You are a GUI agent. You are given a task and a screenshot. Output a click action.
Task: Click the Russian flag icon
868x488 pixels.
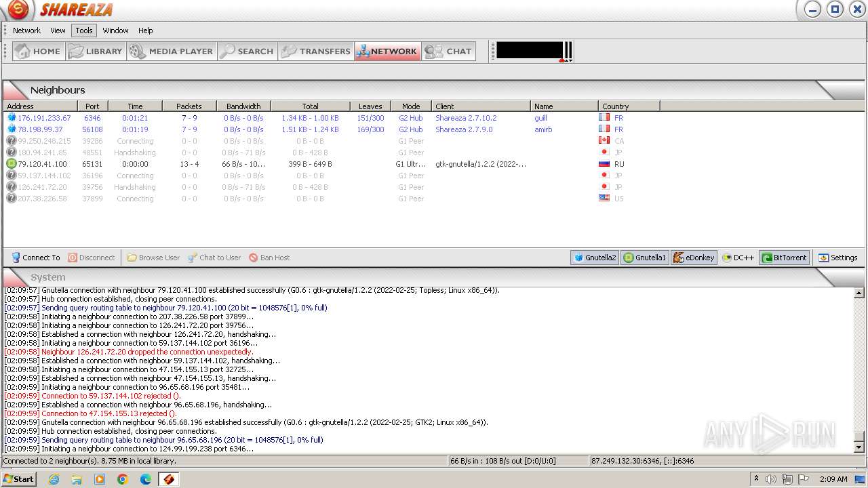click(604, 164)
